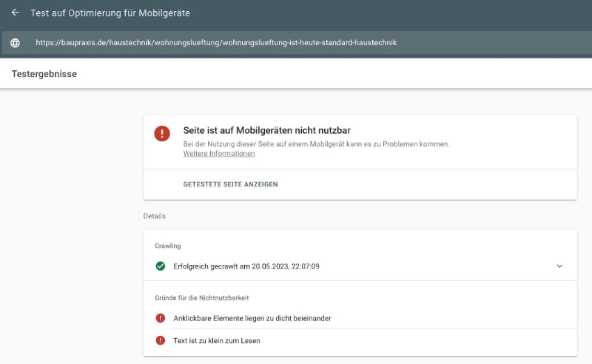Open 'Text ist zu klein zum Lesen' issue
Viewport: 592px width, 364px height.
click(360, 340)
